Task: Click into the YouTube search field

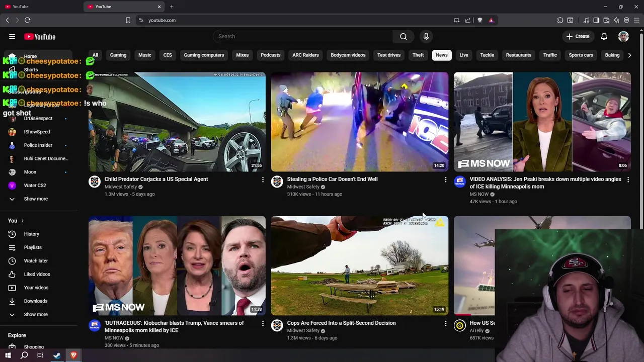Action: click(303, 36)
